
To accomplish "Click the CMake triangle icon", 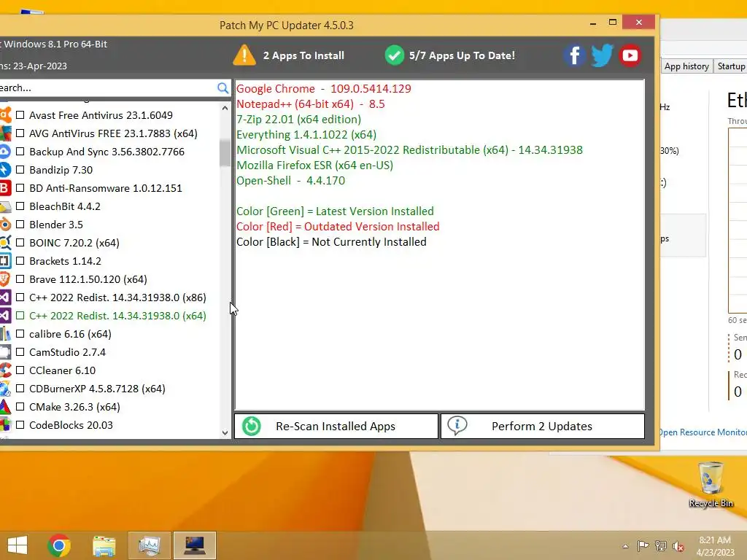I will pos(5,407).
